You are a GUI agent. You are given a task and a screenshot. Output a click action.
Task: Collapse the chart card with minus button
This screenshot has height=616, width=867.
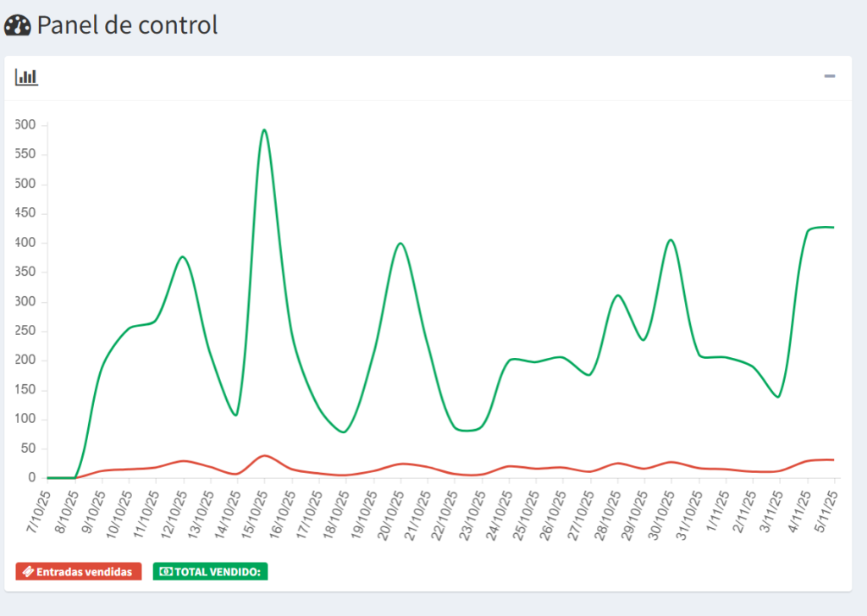coord(830,76)
